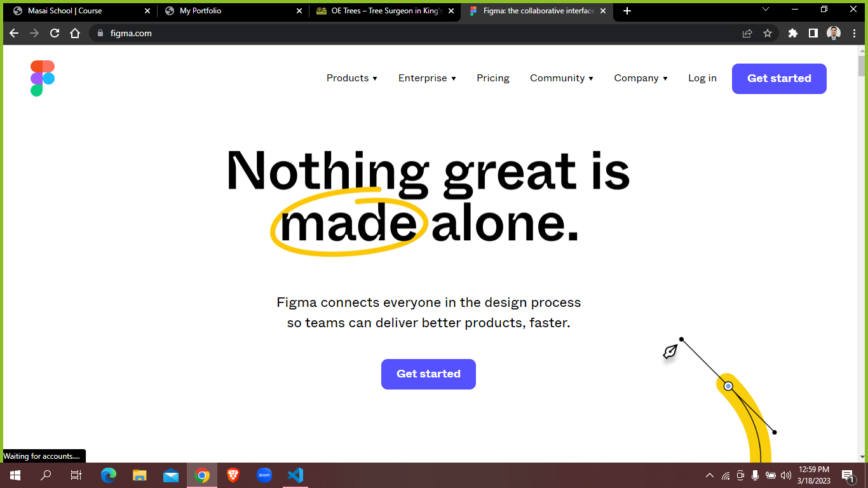Close the Figma tab
Screen dimensions: 868x488
tap(603, 11)
